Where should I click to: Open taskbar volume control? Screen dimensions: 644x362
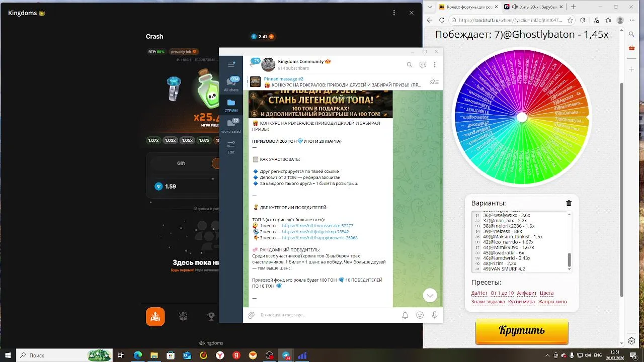pos(589,355)
